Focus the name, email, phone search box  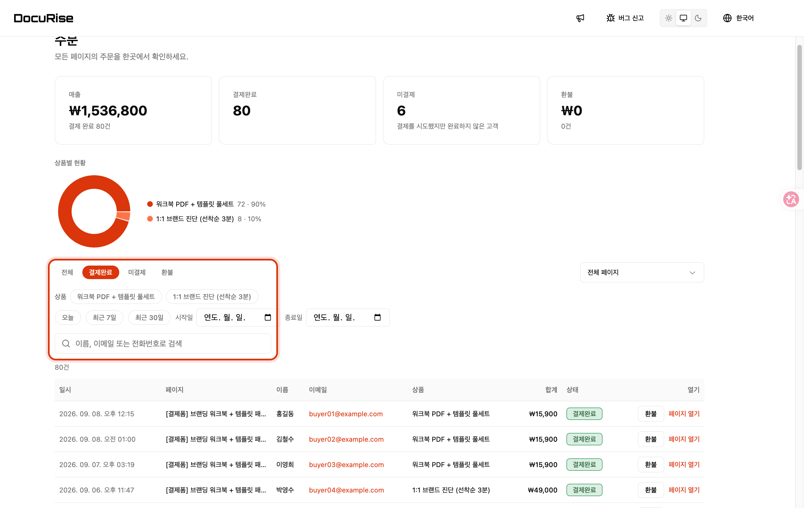pos(163,343)
